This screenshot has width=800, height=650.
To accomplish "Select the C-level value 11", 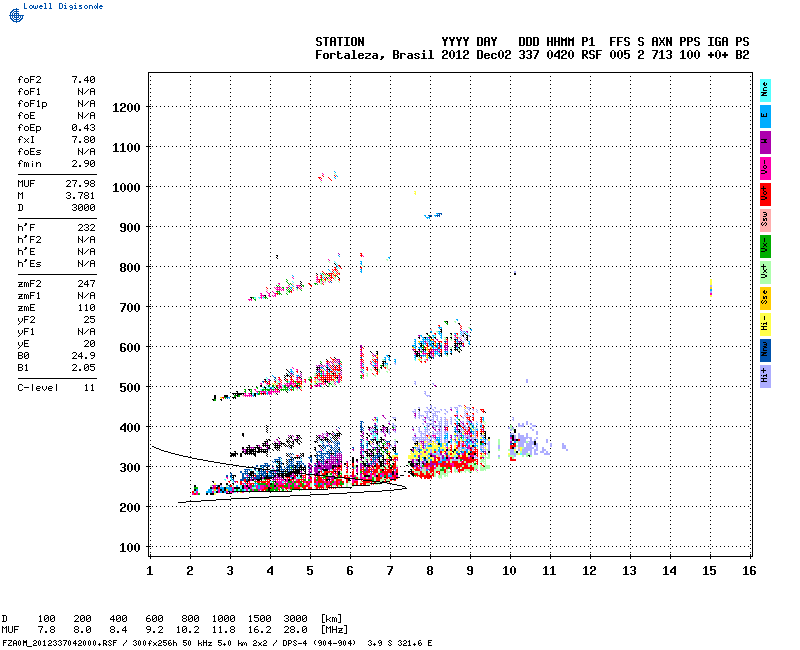I will [89, 388].
